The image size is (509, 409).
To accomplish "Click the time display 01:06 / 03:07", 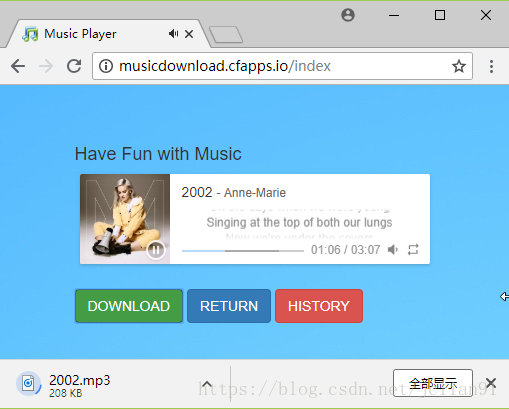I will 346,250.
